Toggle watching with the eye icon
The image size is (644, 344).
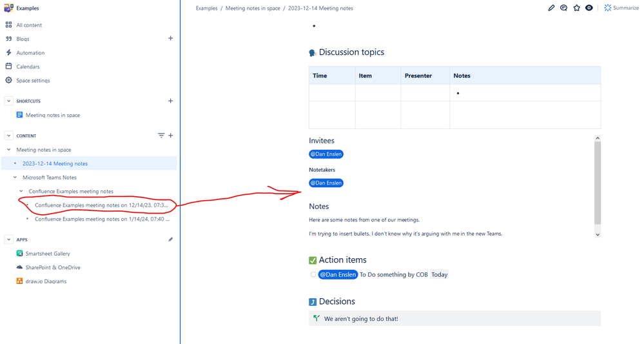click(589, 8)
